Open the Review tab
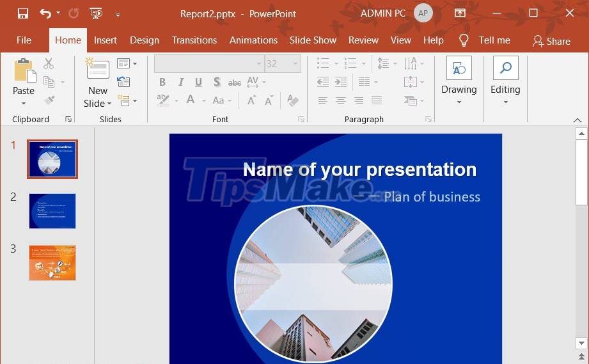This screenshot has width=589, height=364. (363, 40)
